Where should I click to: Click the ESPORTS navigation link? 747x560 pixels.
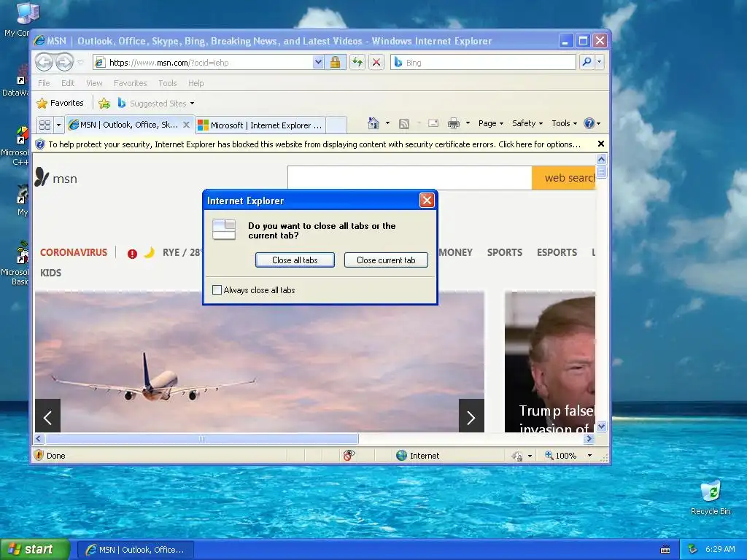557,252
